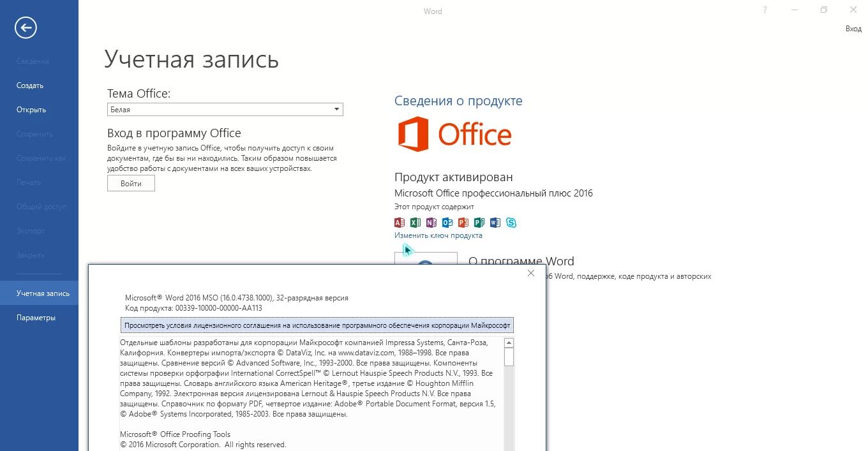Click the Этот продукт содержит label
The height and width of the screenshot is (451, 868).
pos(434,207)
